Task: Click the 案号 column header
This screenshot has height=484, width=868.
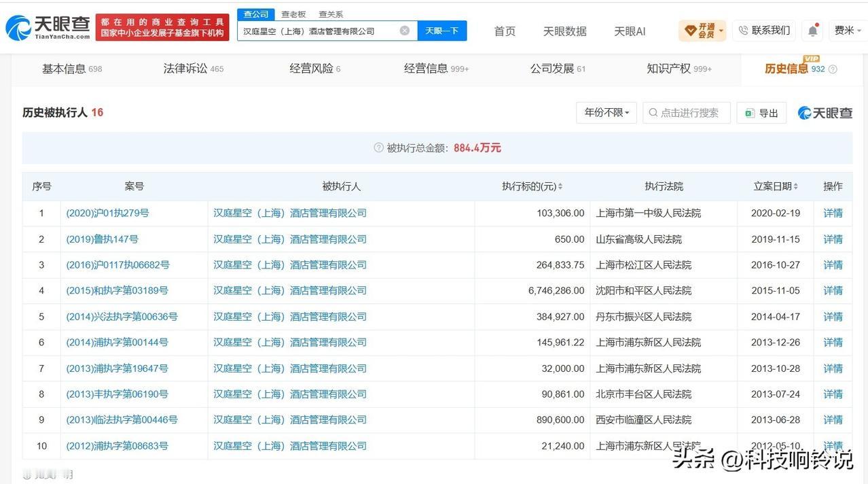Action: 134,186
